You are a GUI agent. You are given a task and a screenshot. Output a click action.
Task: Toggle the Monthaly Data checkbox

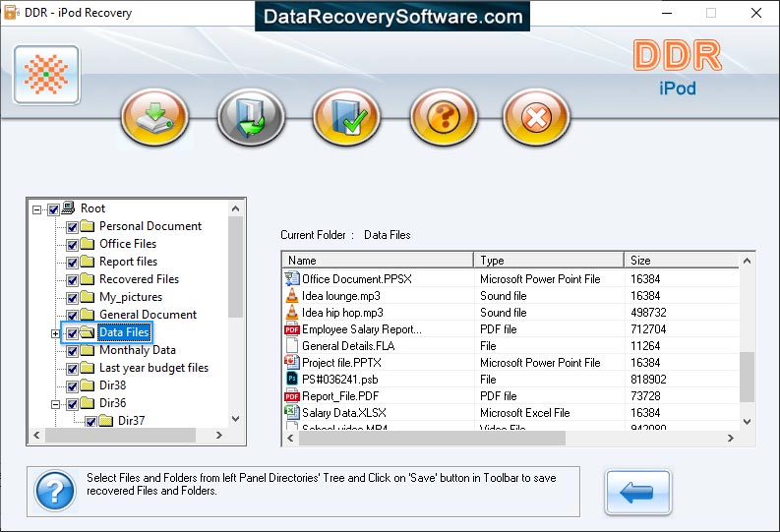tap(72, 351)
